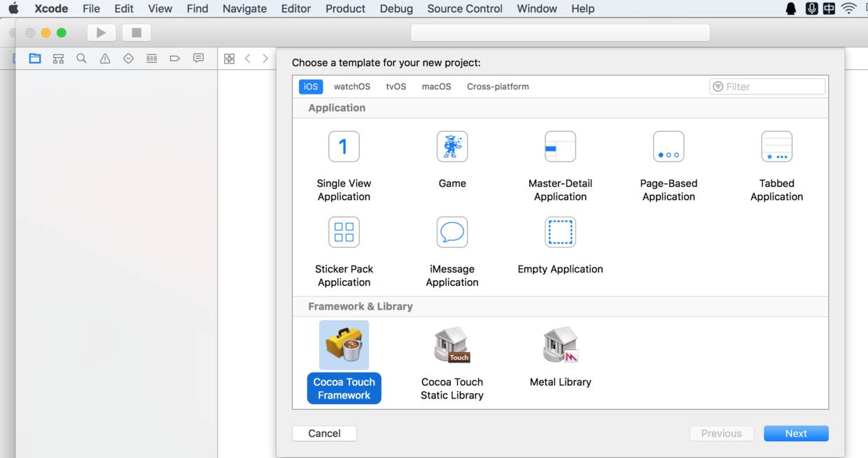Select the iMessage Application template icon
Screen dimensions: 868x458
[x=452, y=232]
